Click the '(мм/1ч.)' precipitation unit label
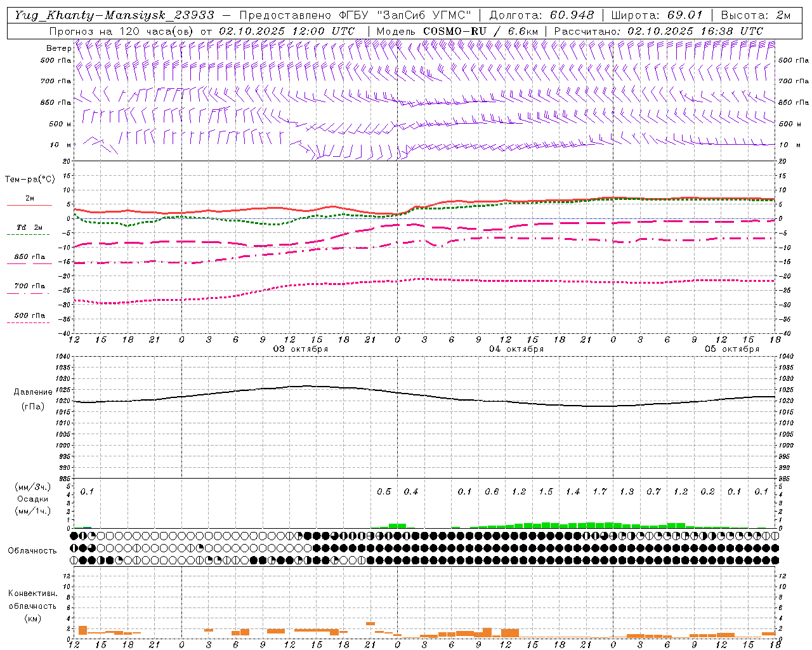The width and height of the screenshot is (812, 650). pos(33,511)
